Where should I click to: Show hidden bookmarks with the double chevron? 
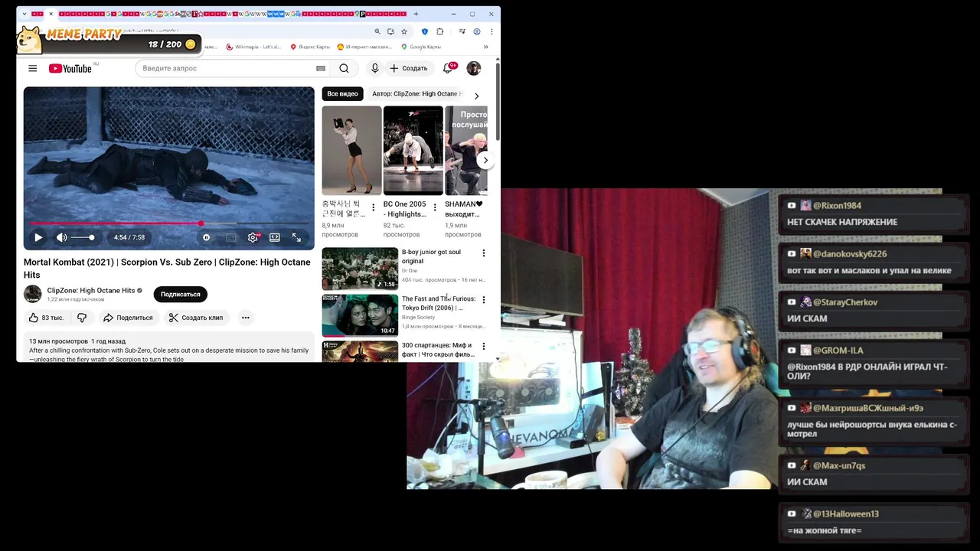(x=485, y=47)
